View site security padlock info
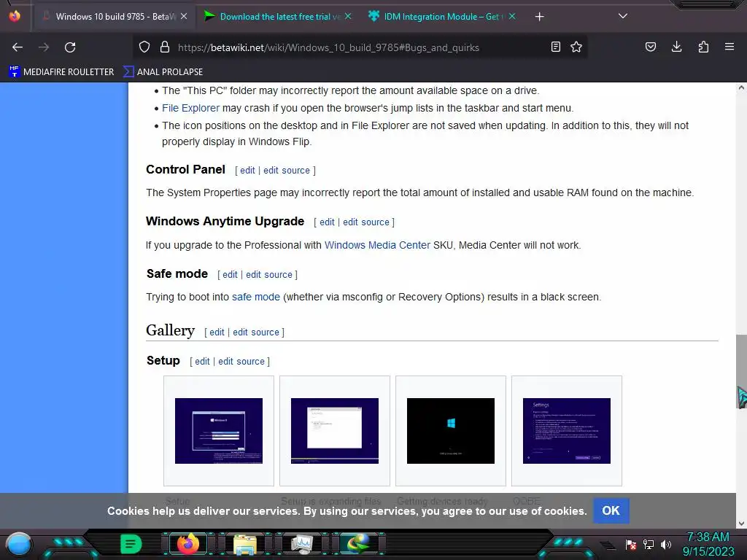This screenshot has height=560, width=747. click(x=165, y=47)
